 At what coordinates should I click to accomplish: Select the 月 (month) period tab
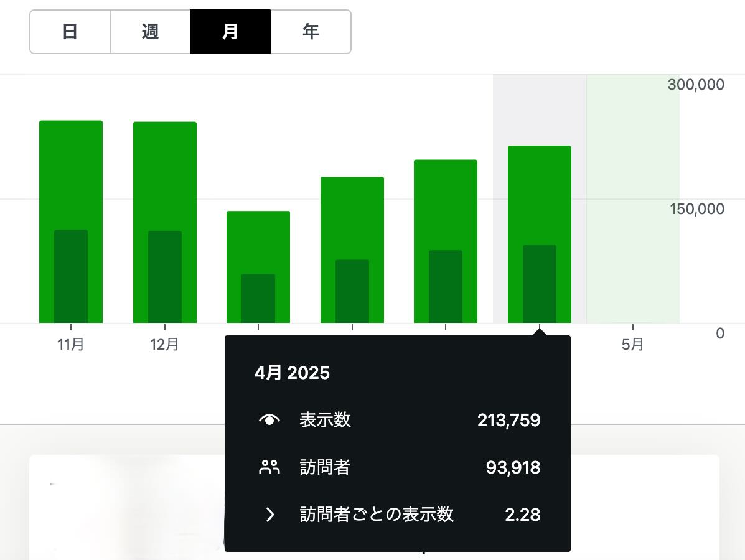tap(230, 32)
